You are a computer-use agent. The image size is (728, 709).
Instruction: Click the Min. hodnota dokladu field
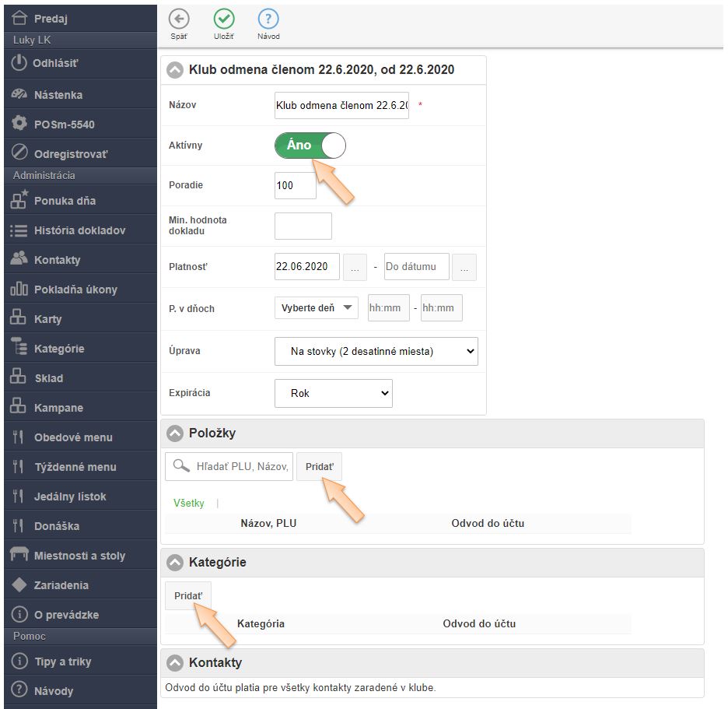click(303, 226)
